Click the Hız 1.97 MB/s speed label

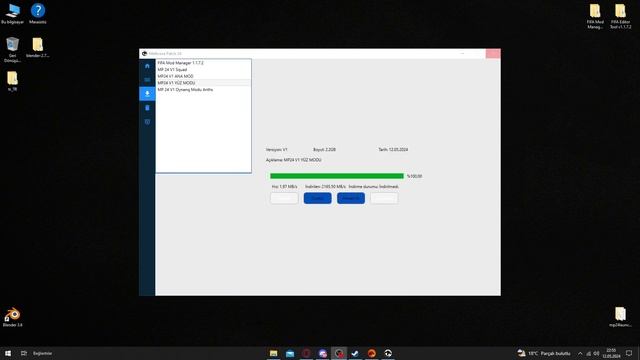click(x=284, y=187)
